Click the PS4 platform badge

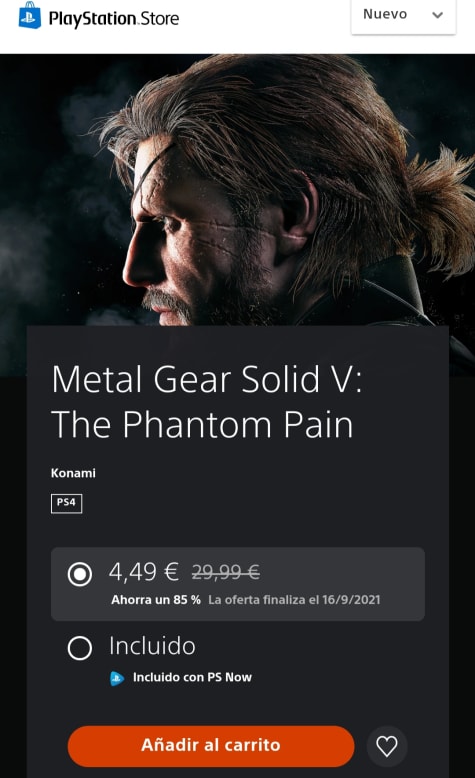(x=66, y=503)
